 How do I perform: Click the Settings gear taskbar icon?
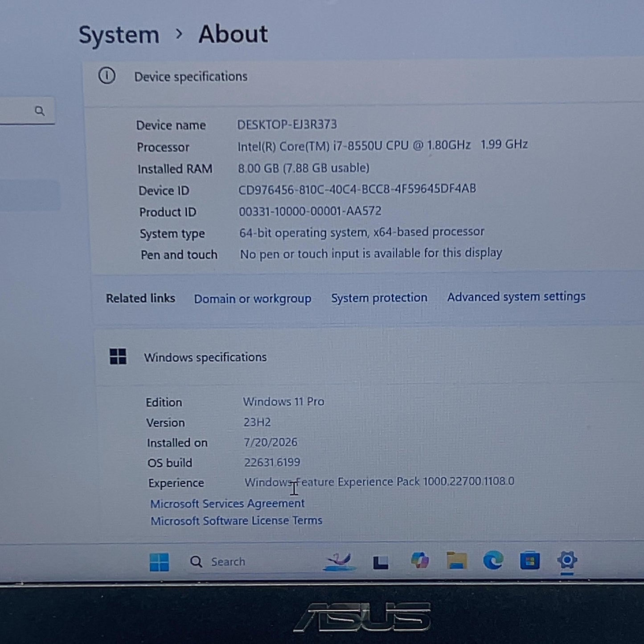tap(567, 560)
